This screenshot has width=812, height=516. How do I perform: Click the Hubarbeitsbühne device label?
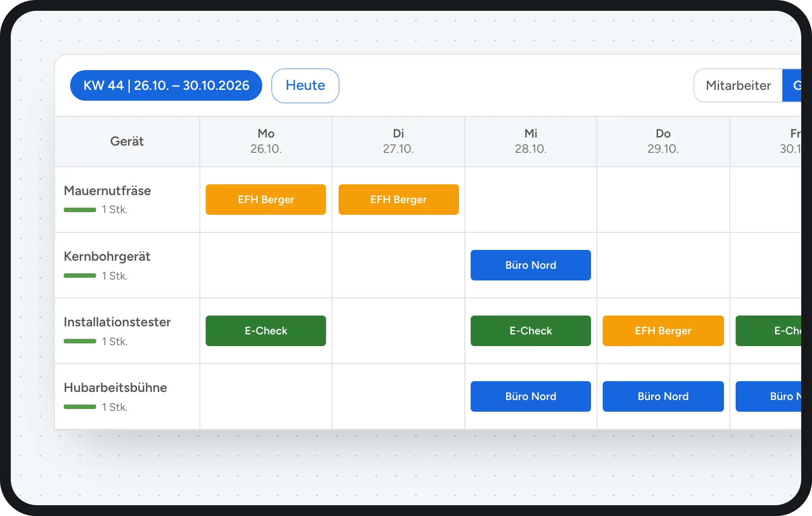pyautogui.click(x=115, y=387)
